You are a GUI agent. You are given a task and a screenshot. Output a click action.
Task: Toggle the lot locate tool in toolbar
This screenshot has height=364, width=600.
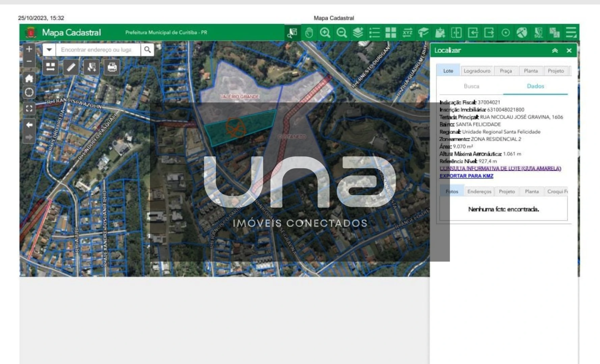(292, 33)
